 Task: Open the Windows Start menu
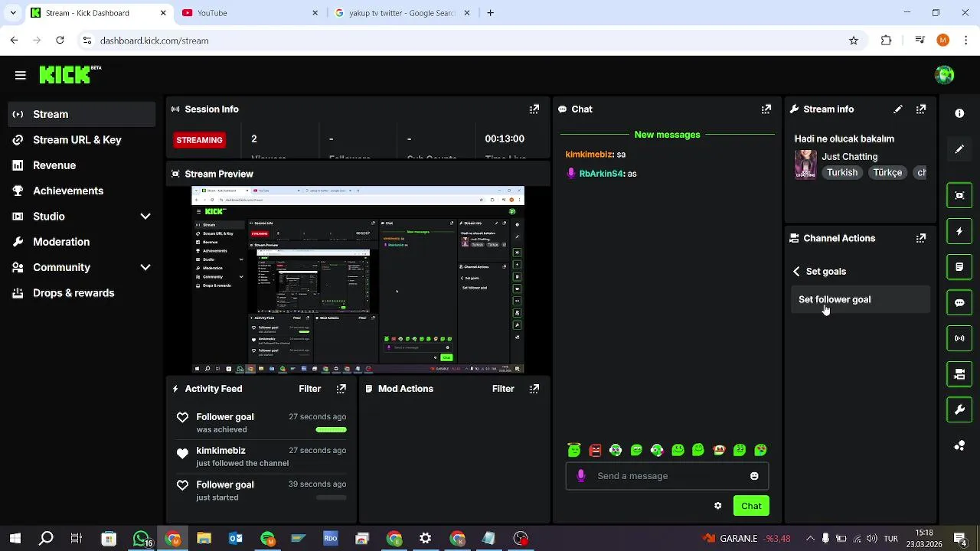[x=15, y=539]
